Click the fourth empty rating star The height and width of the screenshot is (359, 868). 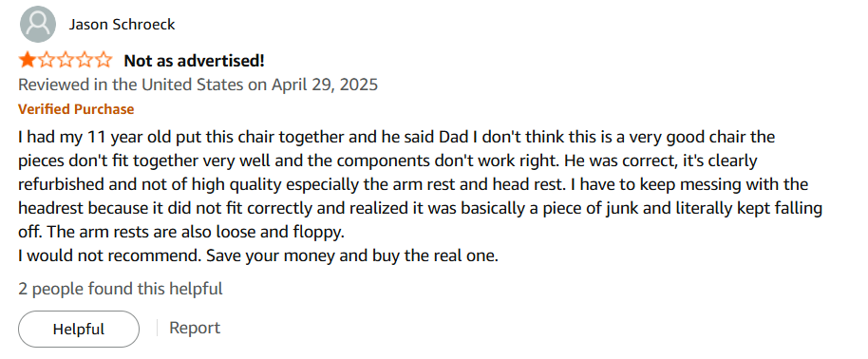(85, 59)
